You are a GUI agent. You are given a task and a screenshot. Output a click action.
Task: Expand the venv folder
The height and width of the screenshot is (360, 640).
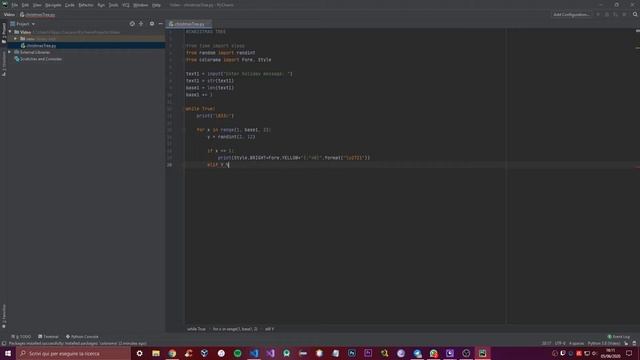coord(16,39)
